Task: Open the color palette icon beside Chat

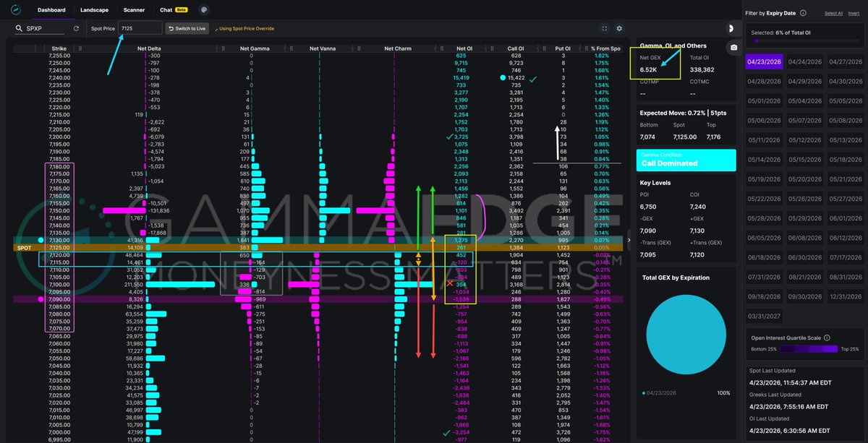Action: click(205, 10)
